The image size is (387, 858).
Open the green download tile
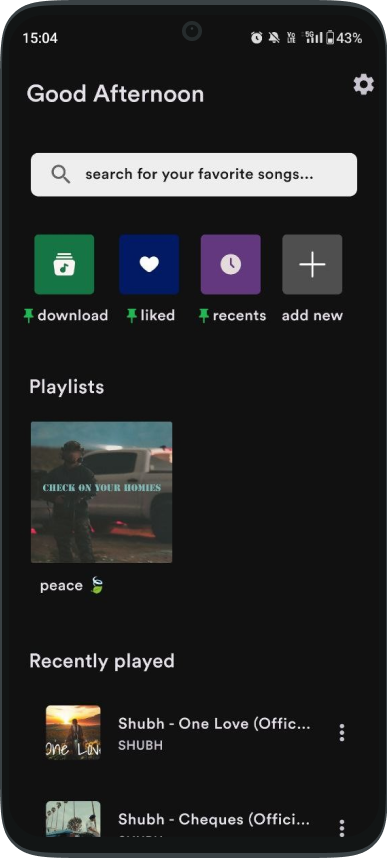click(x=64, y=264)
